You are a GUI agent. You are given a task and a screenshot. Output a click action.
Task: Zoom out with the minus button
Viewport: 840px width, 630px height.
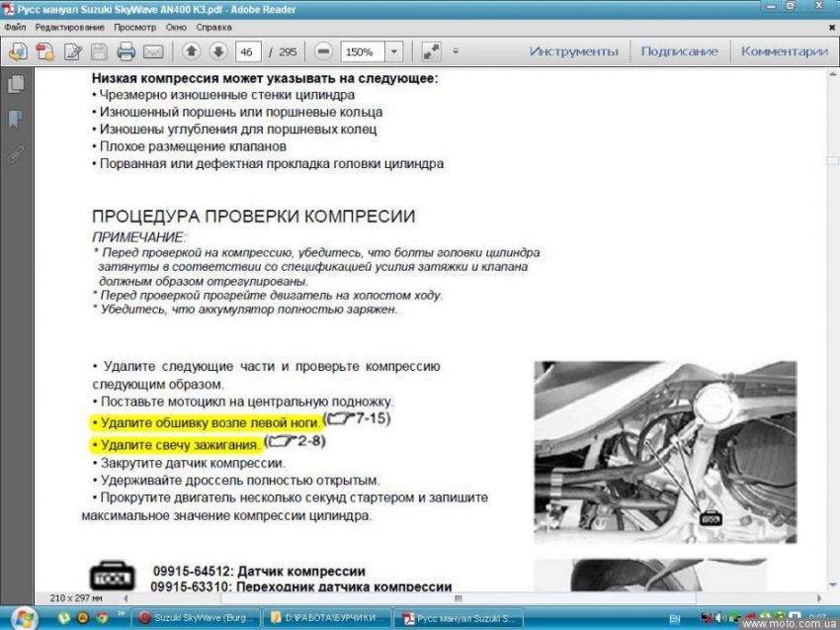pos(323,51)
